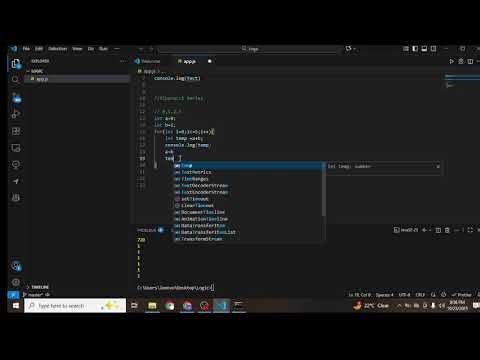Open the Windows Start menu
The width and height of the screenshot is (480, 360).
(x=15, y=305)
